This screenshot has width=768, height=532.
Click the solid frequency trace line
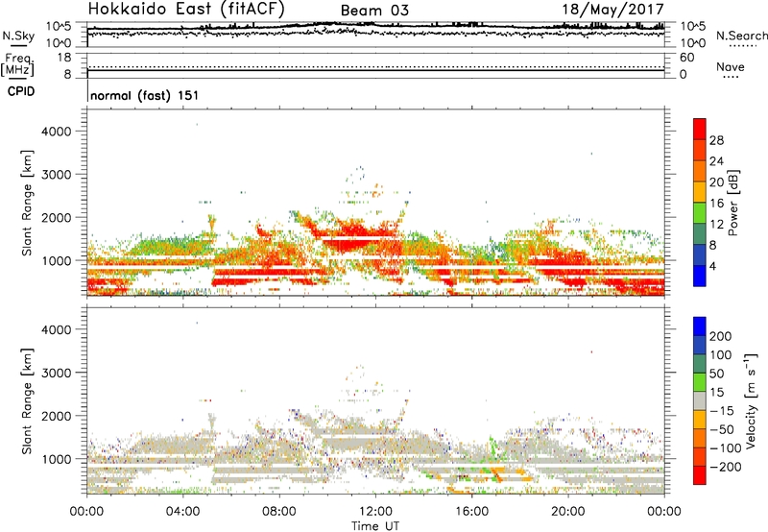pyautogui.click(x=375, y=70)
